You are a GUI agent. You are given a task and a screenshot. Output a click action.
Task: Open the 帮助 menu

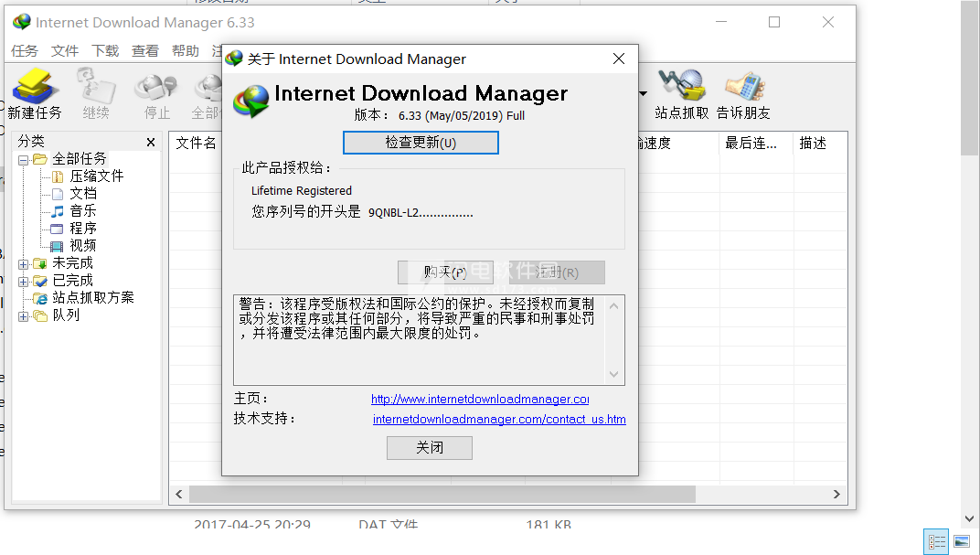(x=185, y=51)
